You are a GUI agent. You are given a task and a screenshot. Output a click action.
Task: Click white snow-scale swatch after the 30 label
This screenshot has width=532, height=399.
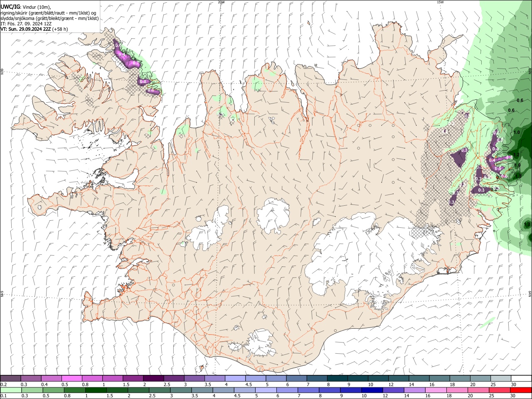[522, 378]
